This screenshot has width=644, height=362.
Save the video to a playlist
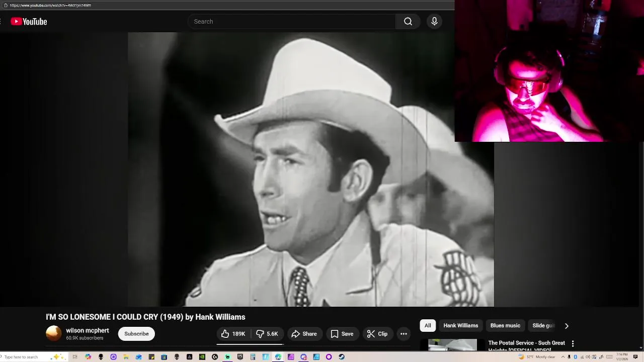pos(342,334)
